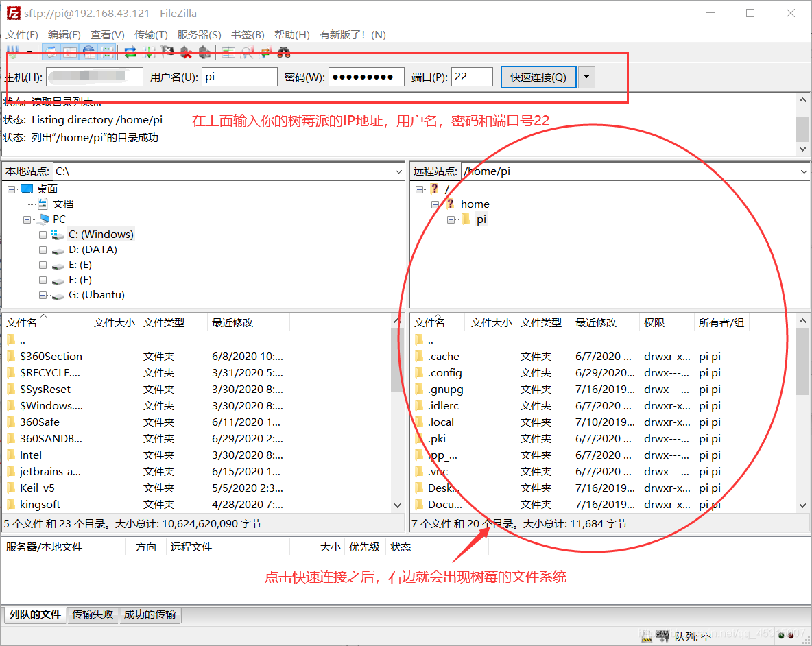Screen dimensions: 812x646
Task: Expand the remote pi folder node
Action: tap(451, 219)
